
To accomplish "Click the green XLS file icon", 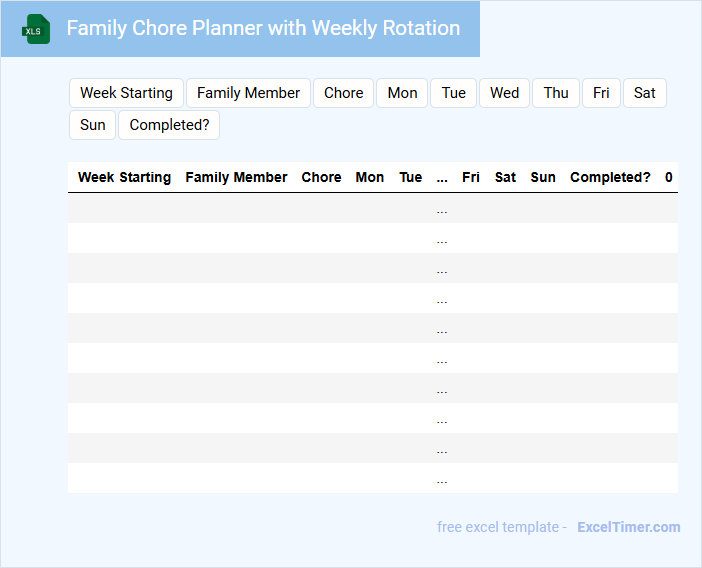I will click(36, 29).
